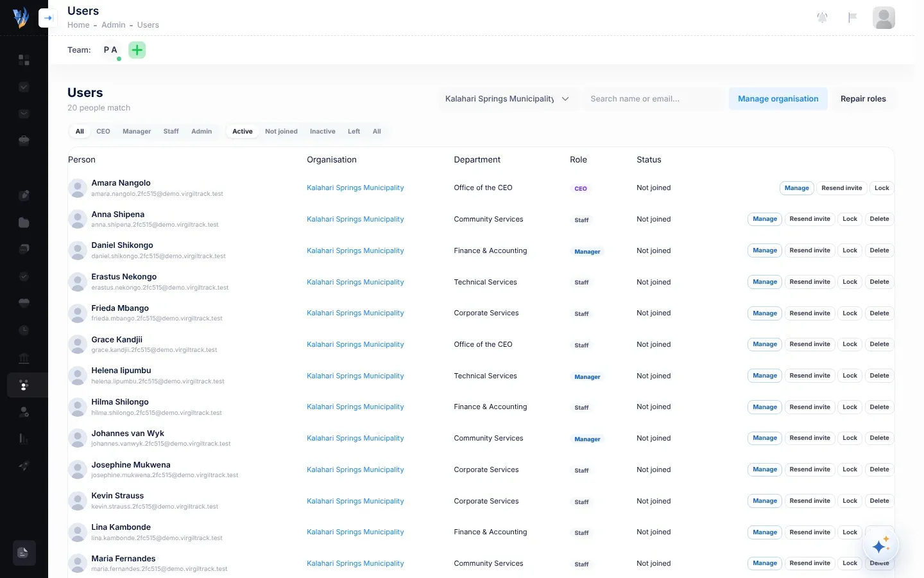Select the Not joined status filter
The height and width of the screenshot is (578, 924).
[x=281, y=131]
